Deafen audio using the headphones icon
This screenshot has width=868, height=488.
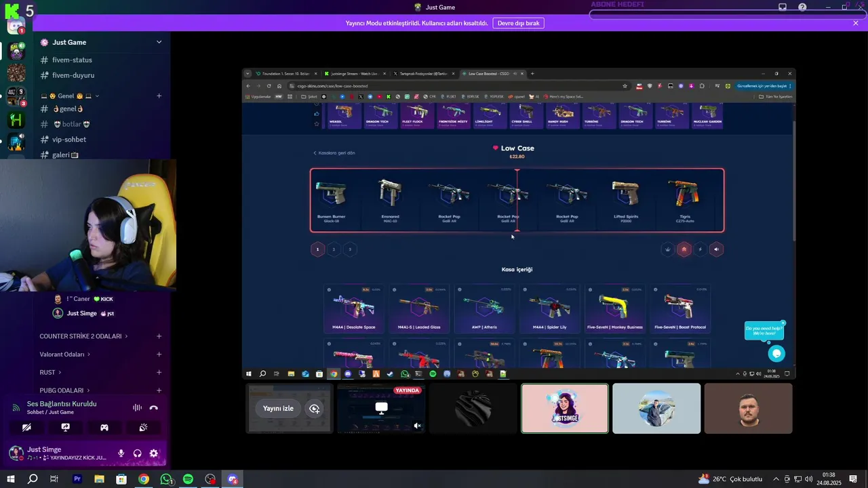138,453
